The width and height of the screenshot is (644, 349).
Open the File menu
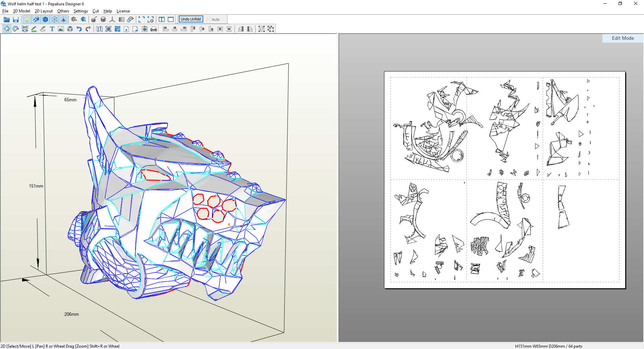[5, 11]
